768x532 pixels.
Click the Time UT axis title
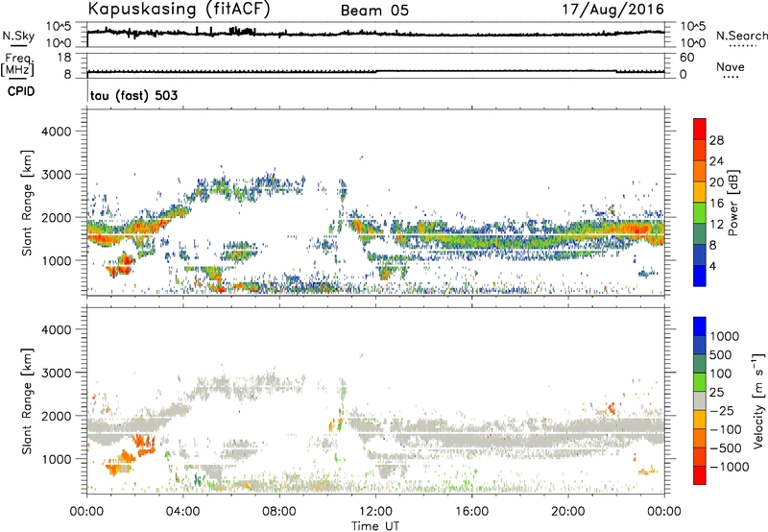[x=375, y=526]
